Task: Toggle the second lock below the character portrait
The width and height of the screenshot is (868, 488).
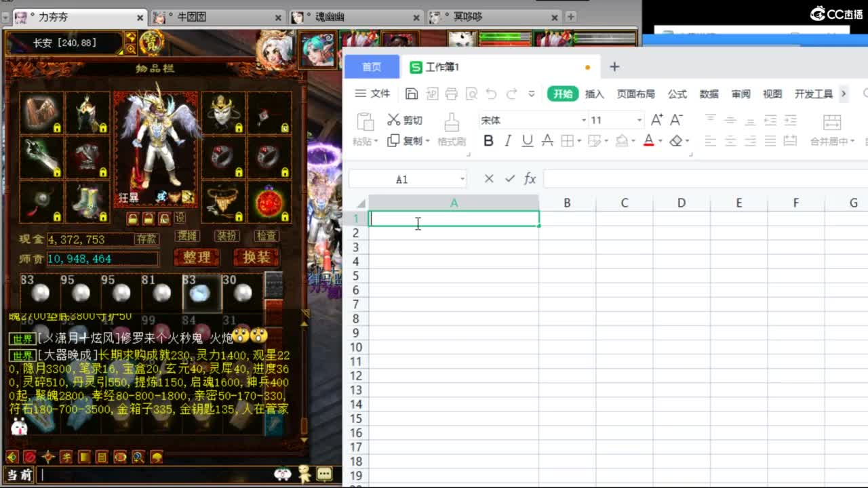Action: point(148,218)
